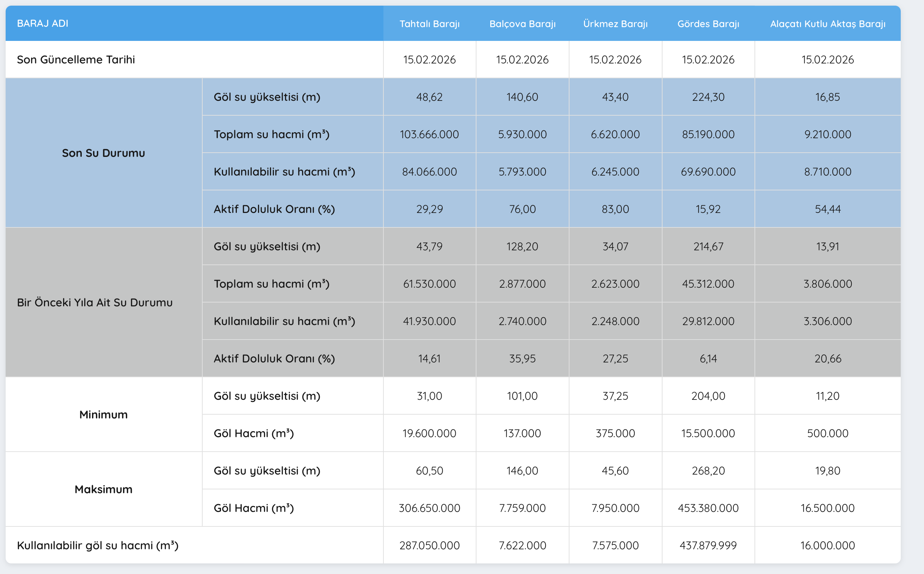Screen dimensions: 924x574
Task: Click Balçova previous-year fill rate 35,95
Action: 522,358
